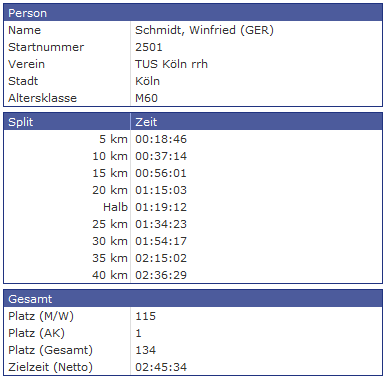The height and width of the screenshot is (378, 385).
Task: Click the Stadt value Köln
Action: pyautogui.click(x=147, y=81)
